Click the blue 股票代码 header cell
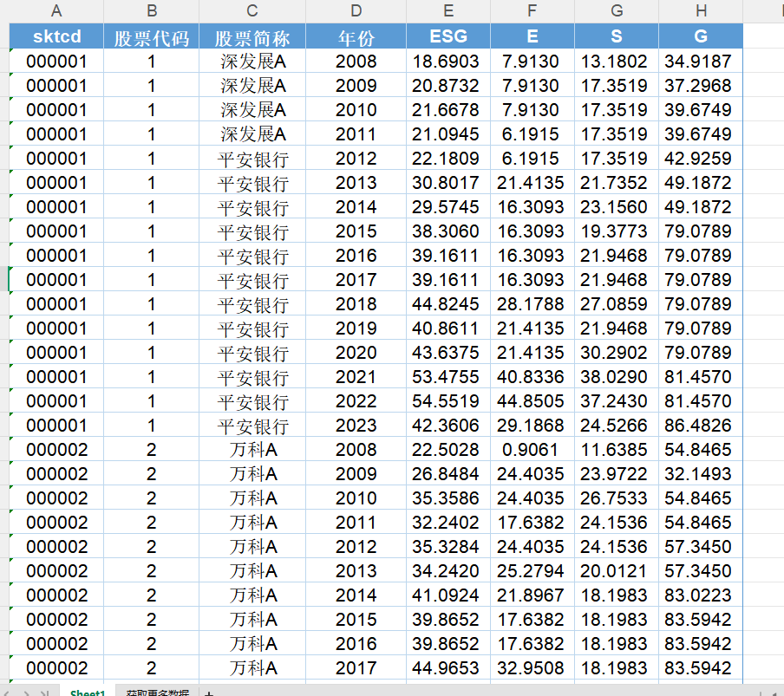The width and height of the screenshot is (784, 696). click(x=152, y=36)
